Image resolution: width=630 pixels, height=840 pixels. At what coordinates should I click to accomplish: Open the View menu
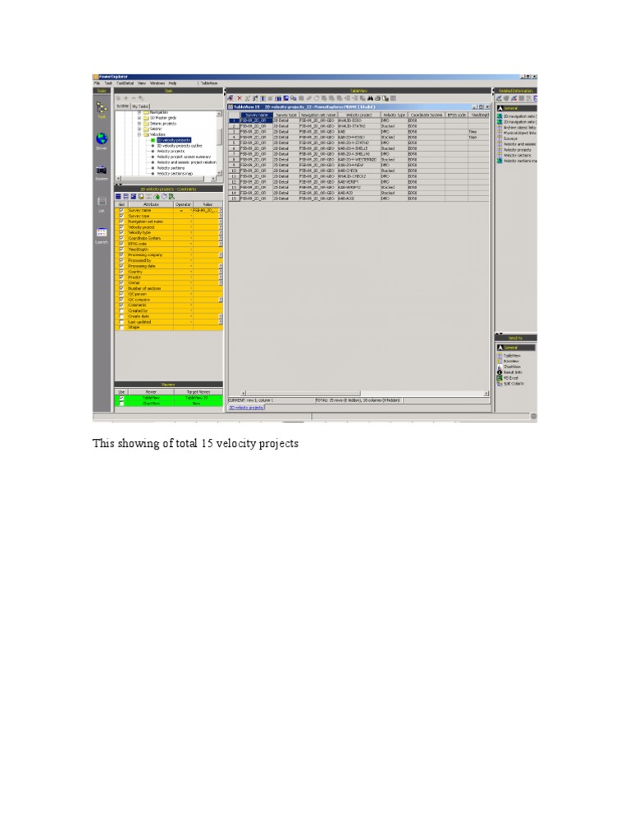click(x=141, y=84)
